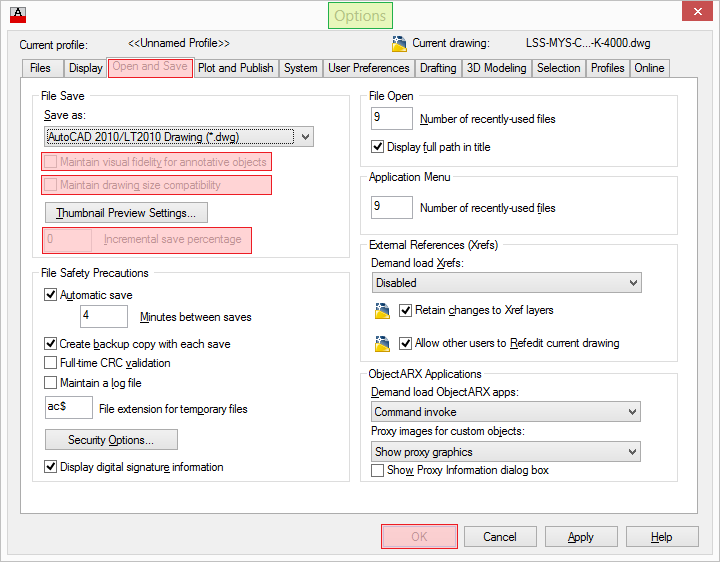Enable Maintain a log file checkbox
The height and width of the screenshot is (562, 720).
[50, 382]
